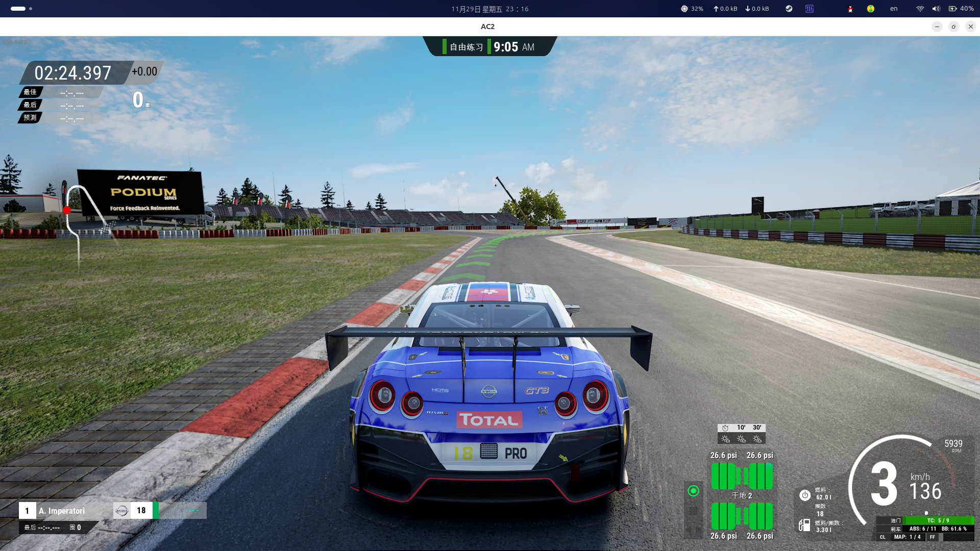Click the FF indicator box
Viewport: 980px width, 551px height.
[933, 537]
